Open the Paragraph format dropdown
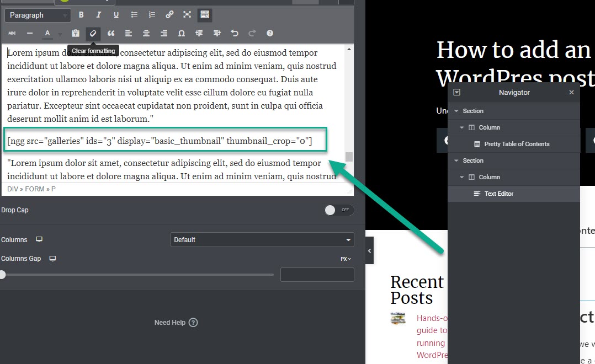 [x=37, y=15]
